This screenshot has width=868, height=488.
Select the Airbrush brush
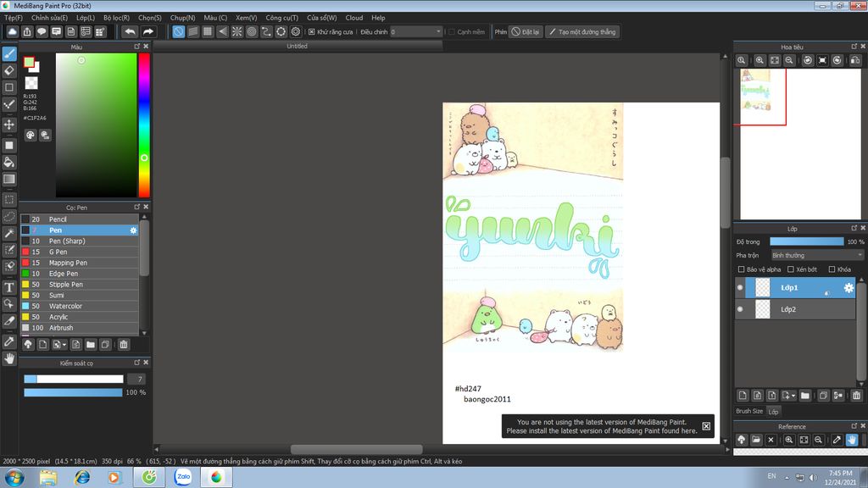tap(80, 328)
